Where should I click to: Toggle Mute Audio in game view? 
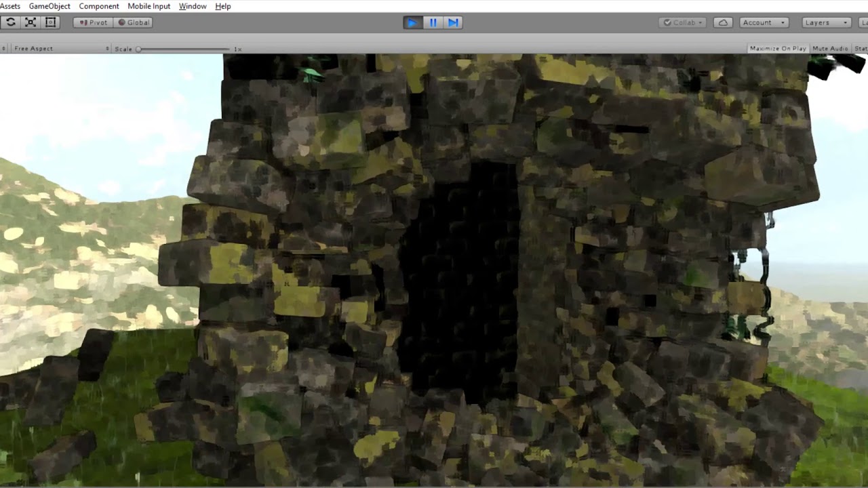tap(830, 49)
